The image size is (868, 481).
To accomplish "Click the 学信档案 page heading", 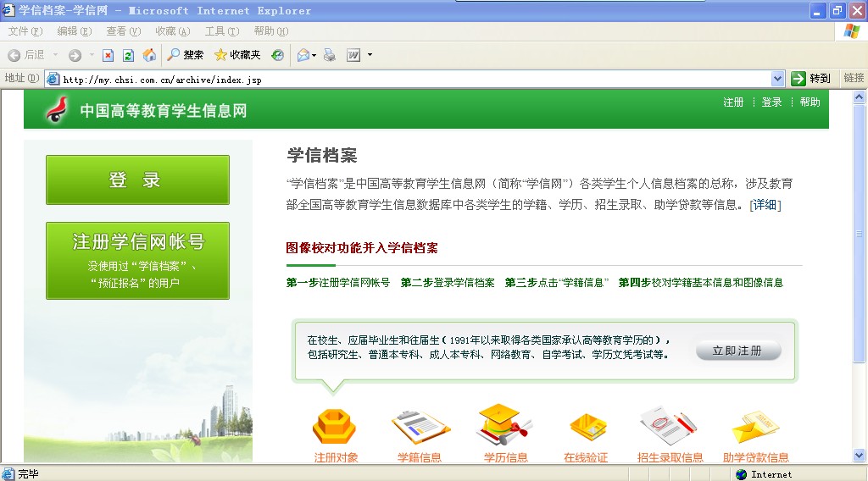I will coord(321,155).
